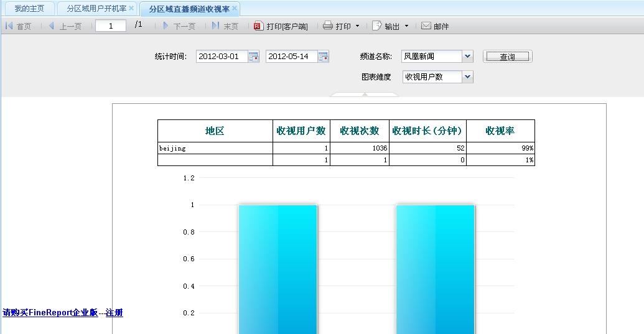Click the 52 duration cell
The width and height of the screenshot is (644, 334).
coord(427,148)
